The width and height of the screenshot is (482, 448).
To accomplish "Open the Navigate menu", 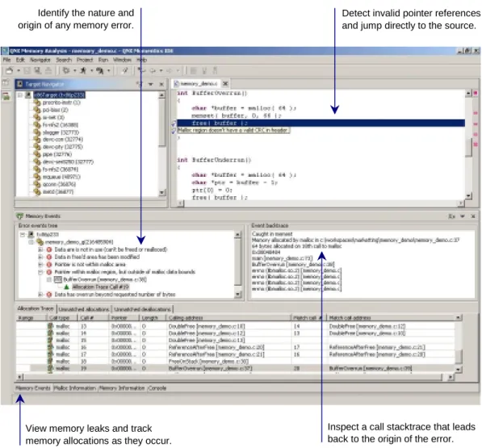I will 40,60.
